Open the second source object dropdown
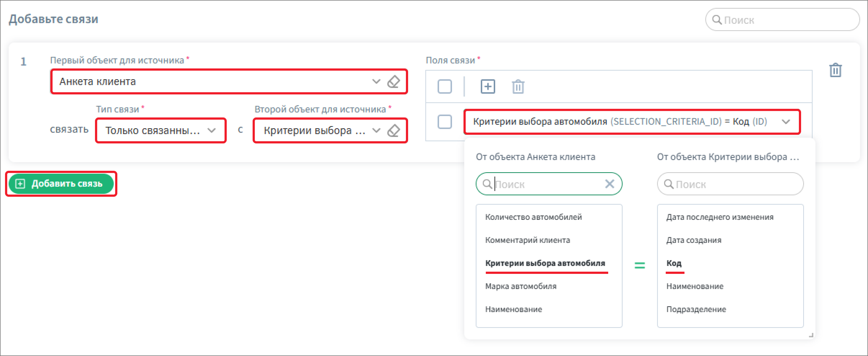The image size is (868, 356). pos(376,130)
